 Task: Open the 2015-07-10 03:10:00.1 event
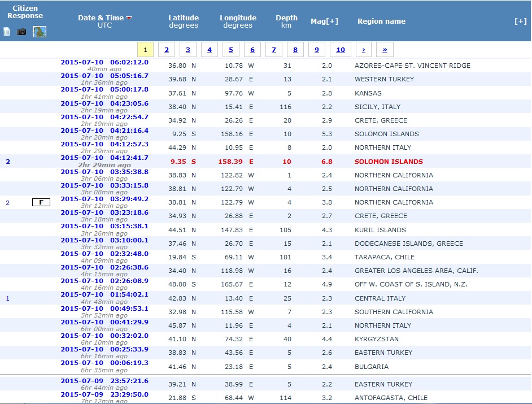104,240
